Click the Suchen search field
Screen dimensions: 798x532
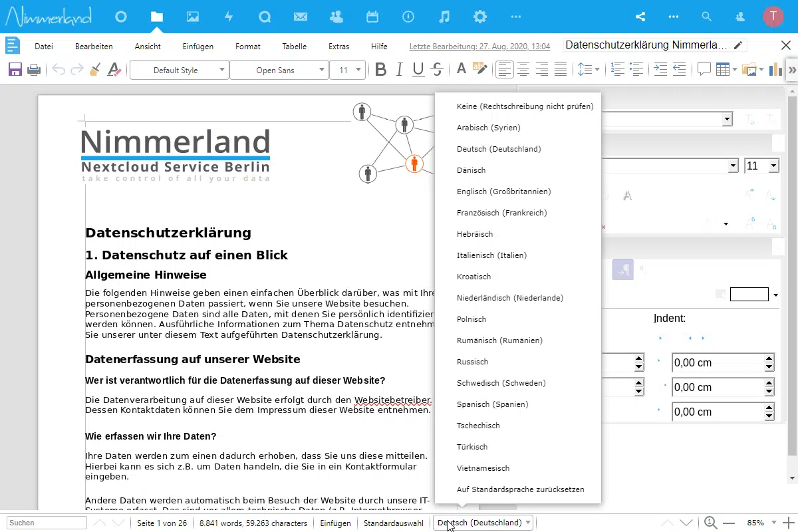click(47, 523)
